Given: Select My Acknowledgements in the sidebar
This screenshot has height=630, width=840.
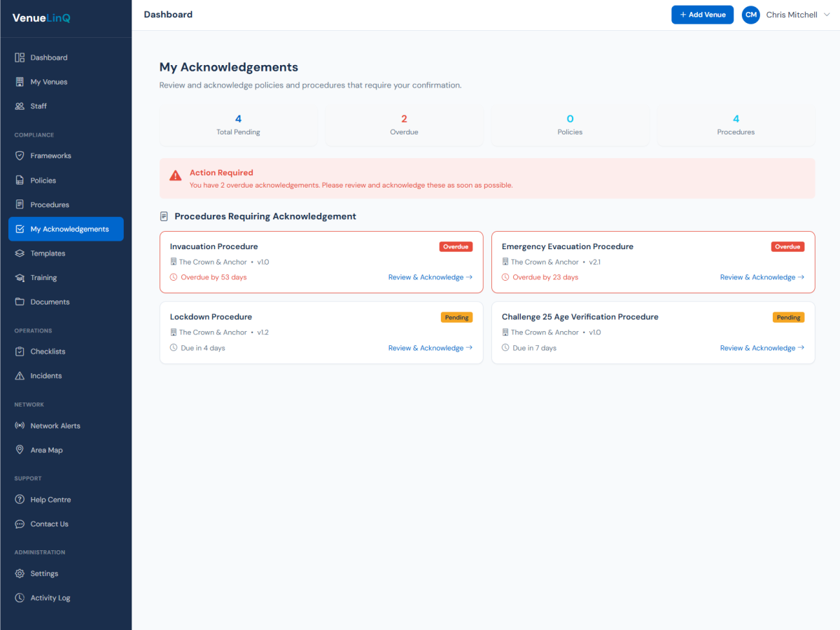Looking at the screenshot, I should click(x=66, y=229).
